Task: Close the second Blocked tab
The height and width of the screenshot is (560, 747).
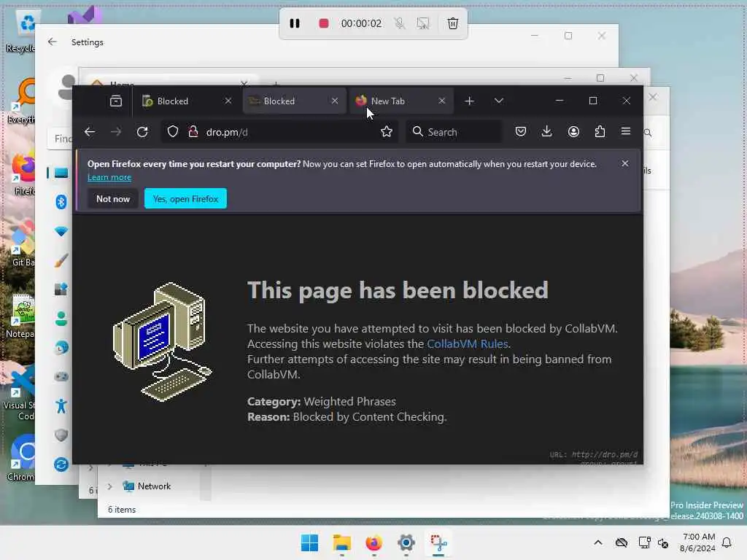Action: [x=335, y=101]
